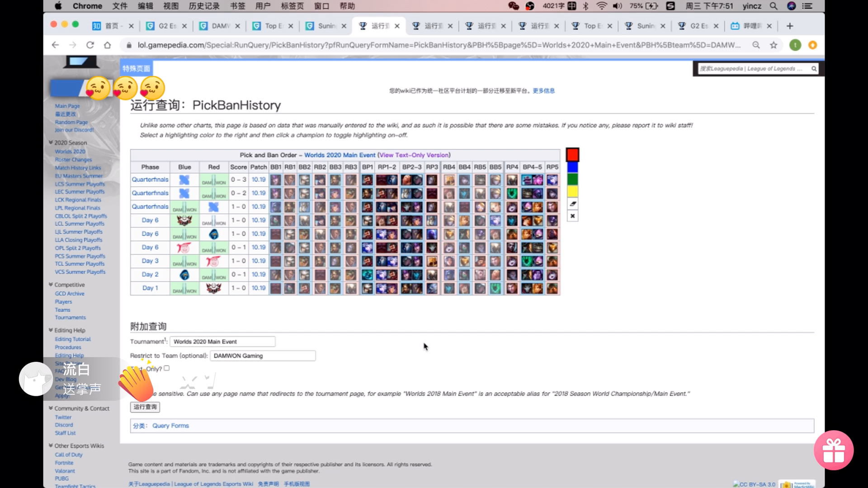Click search icon in Leaguepedia search box
868x488 pixels.
814,69
